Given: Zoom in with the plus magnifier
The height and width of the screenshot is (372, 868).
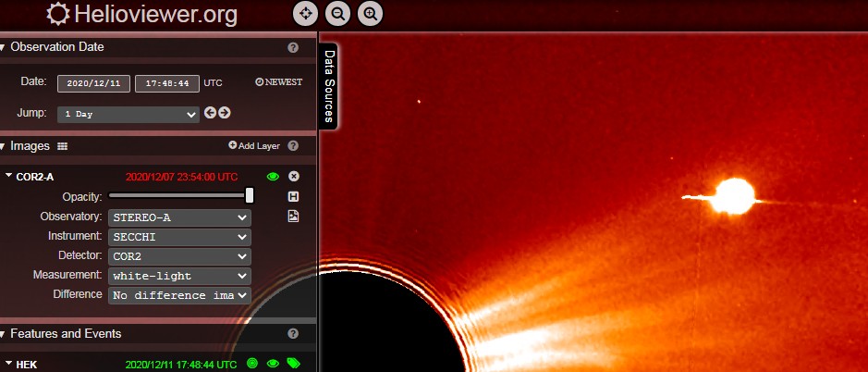Looking at the screenshot, I should point(371,15).
